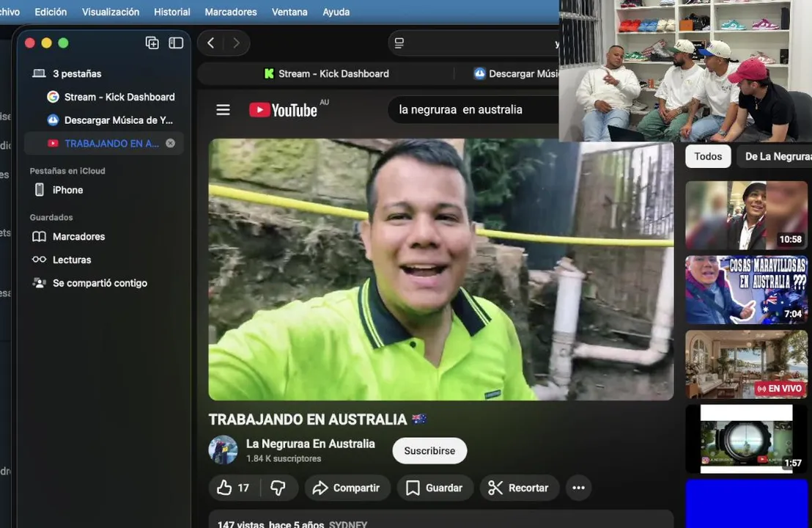Open Edición menu

coord(51,12)
